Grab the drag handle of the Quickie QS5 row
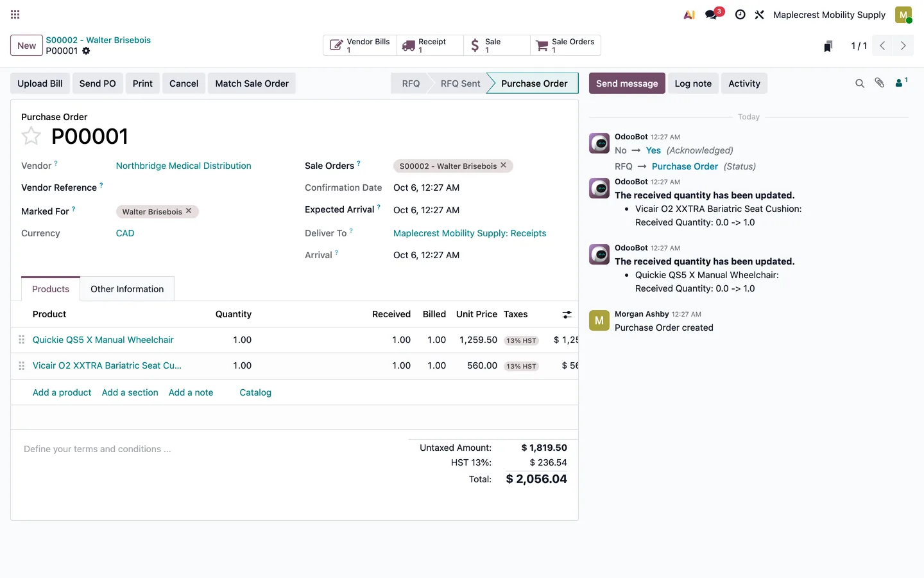 click(21, 340)
